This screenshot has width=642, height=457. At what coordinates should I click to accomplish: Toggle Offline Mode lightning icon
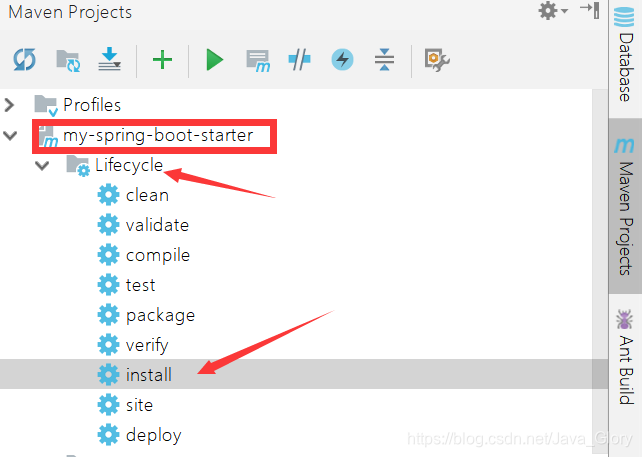pyautogui.click(x=342, y=60)
